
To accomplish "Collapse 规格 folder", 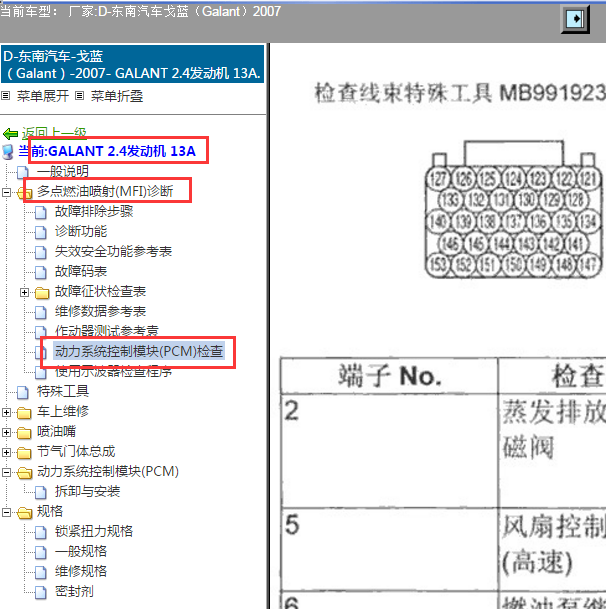I will [6, 512].
